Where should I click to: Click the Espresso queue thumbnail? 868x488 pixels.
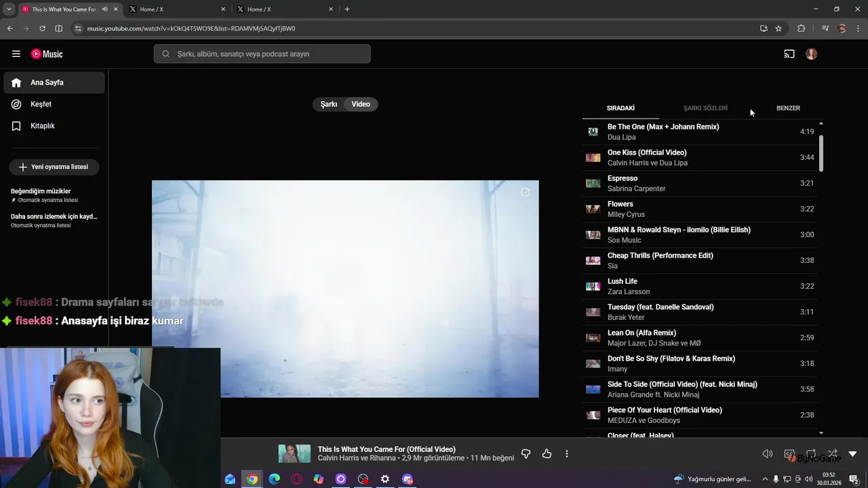pyautogui.click(x=593, y=183)
